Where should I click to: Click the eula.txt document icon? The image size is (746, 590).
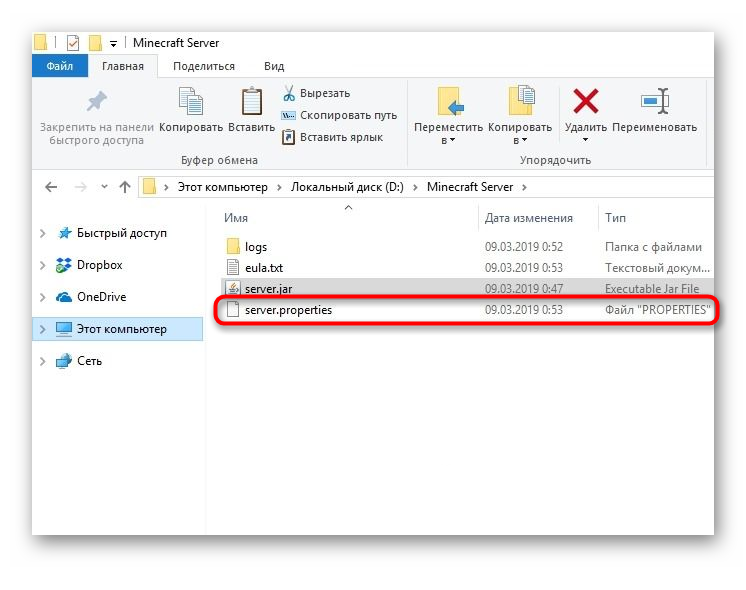233,267
